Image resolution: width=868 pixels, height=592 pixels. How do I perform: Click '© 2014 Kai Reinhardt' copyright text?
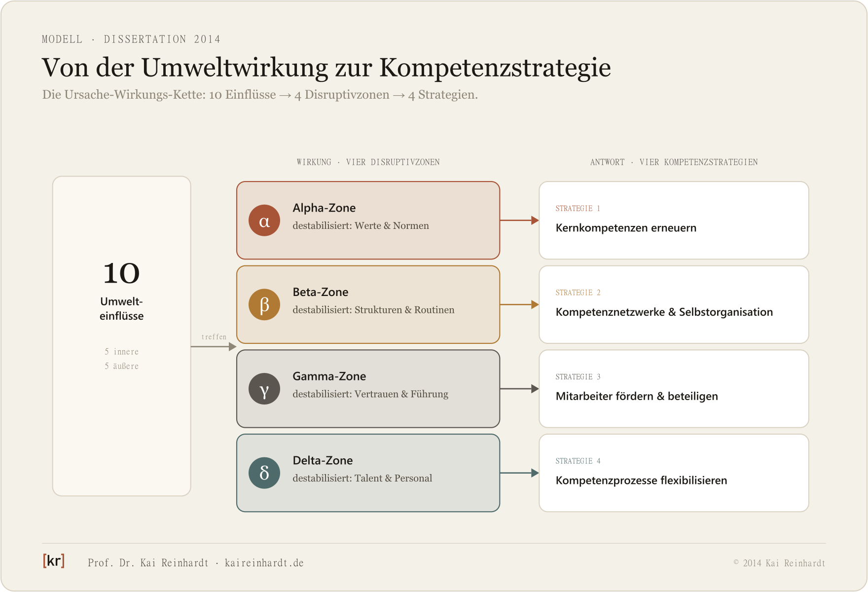pos(779,563)
